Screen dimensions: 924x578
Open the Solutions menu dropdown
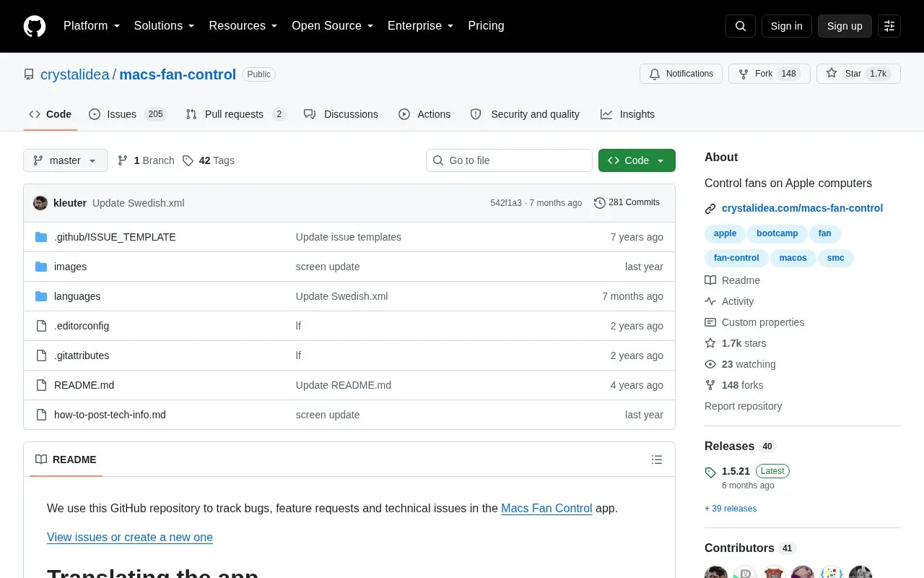coord(165,26)
